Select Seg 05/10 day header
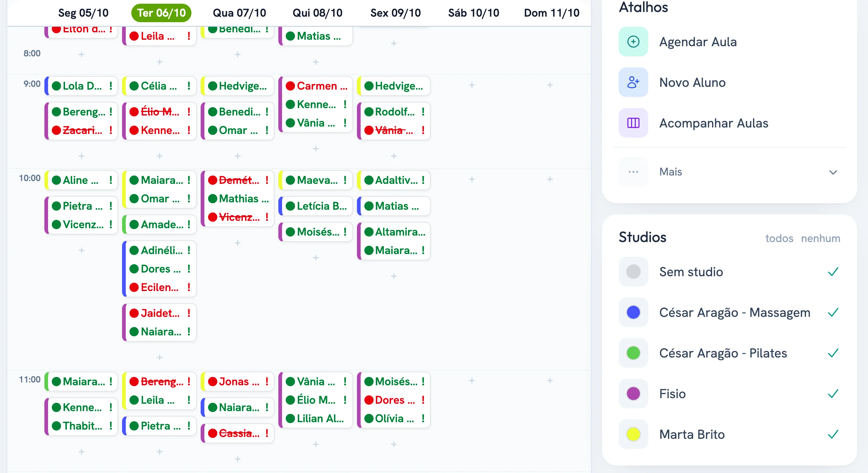The height and width of the screenshot is (473, 868). pos(83,13)
